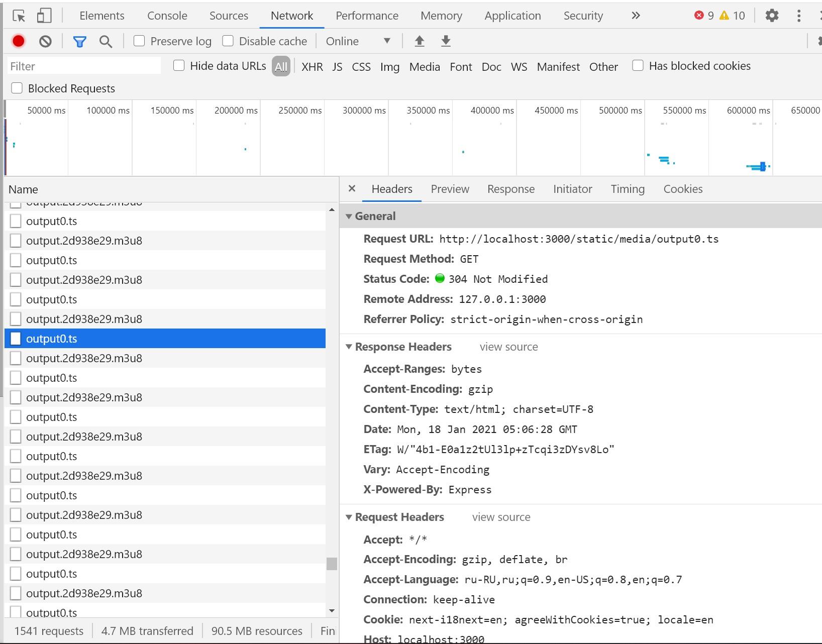The image size is (822, 644).
Task: Check Hide data URLs
Action: (x=179, y=65)
